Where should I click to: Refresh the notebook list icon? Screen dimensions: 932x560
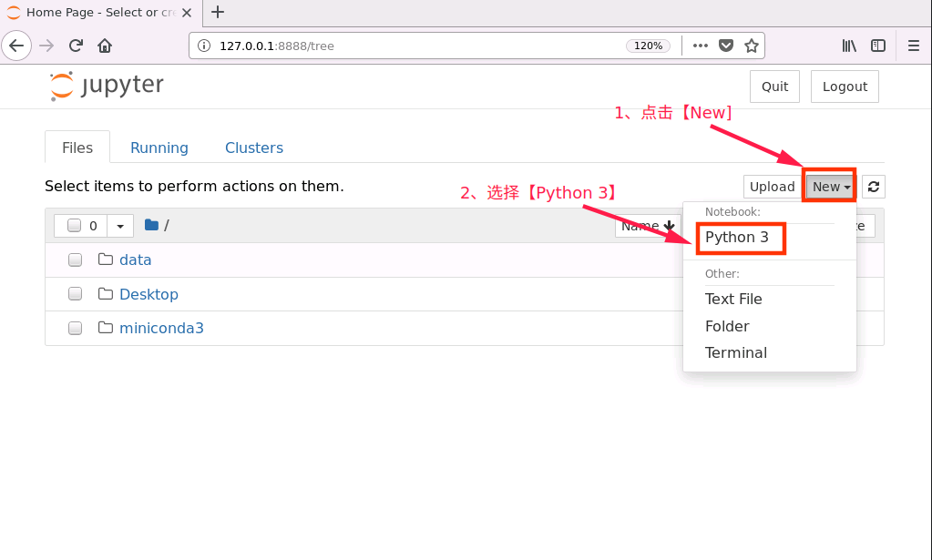click(873, 187)
